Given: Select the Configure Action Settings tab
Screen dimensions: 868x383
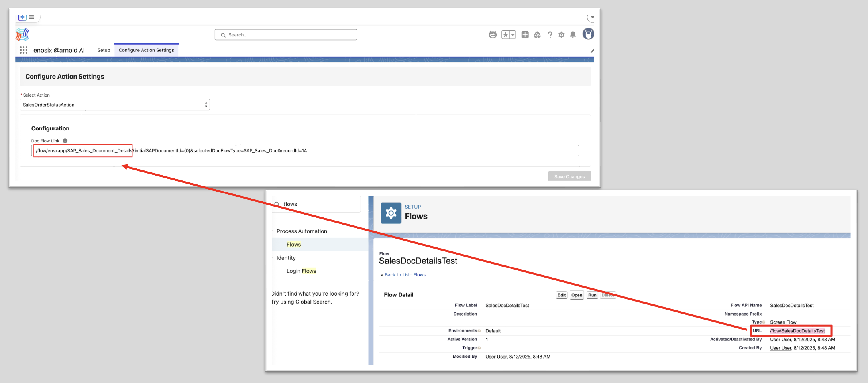Looking at the screenshot, I should (146, 50).
